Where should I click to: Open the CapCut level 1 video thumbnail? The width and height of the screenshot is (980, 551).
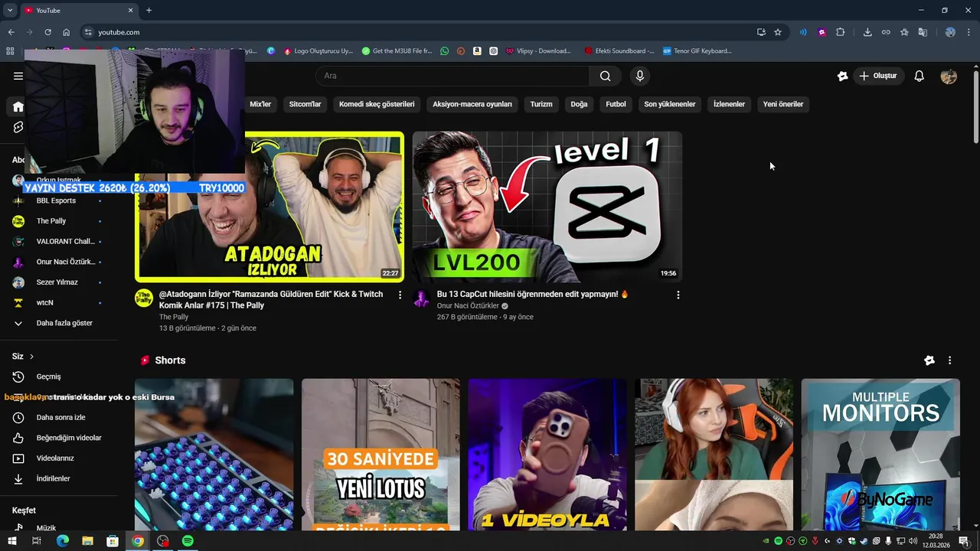coord(547,207)
